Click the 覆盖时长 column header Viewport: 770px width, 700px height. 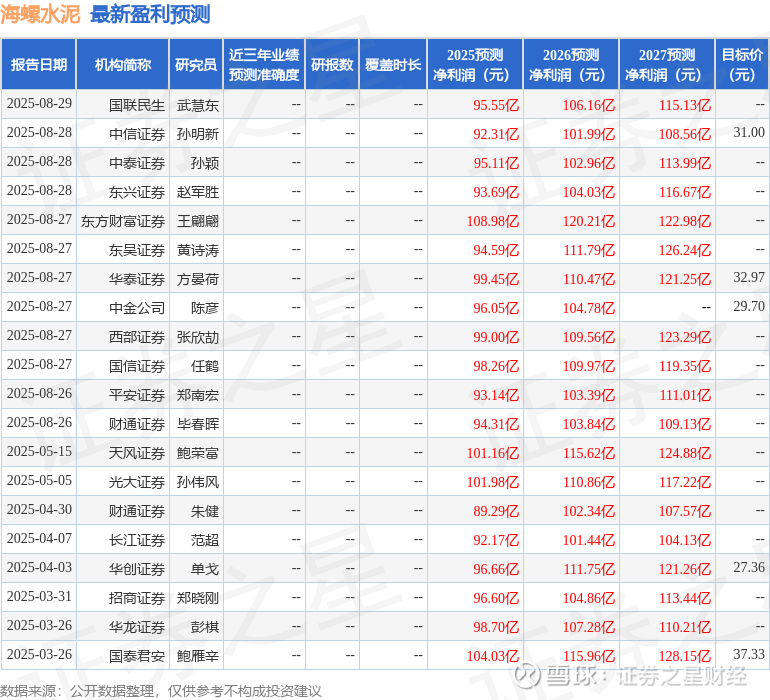[393, 64]
